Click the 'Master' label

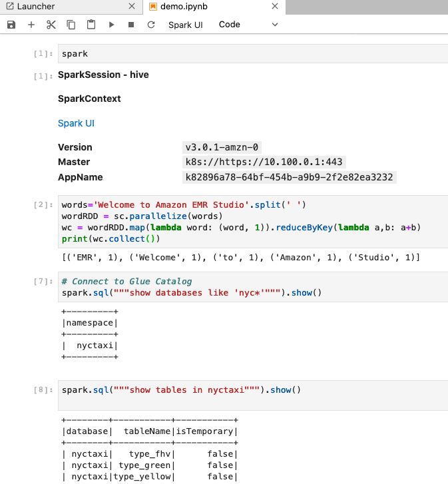[x=74, y=162]
